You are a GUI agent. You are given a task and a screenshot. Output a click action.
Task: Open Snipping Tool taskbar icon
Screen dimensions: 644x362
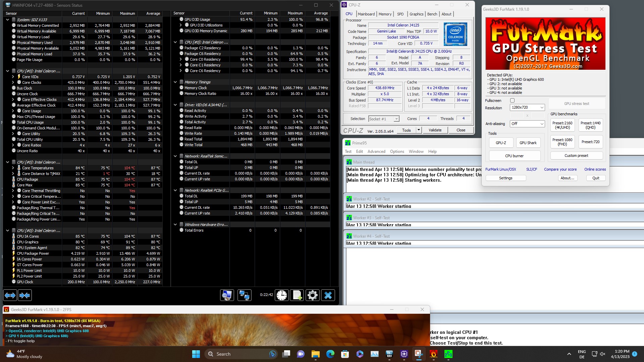point(419,354)
